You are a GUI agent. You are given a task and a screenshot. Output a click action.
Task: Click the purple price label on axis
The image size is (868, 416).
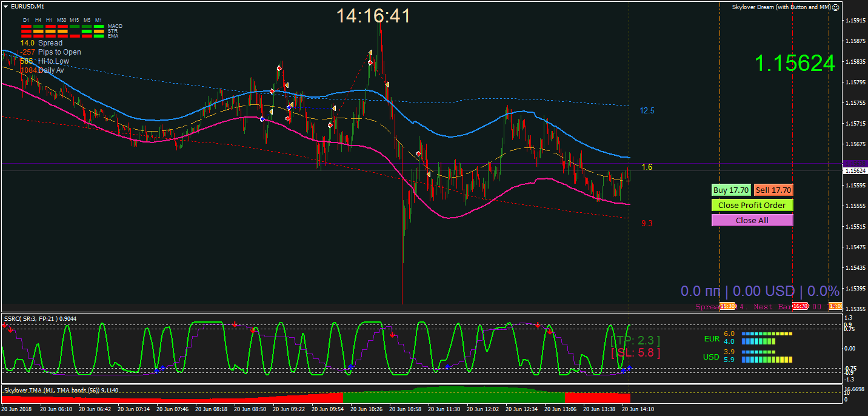click(x=855, y=164)
